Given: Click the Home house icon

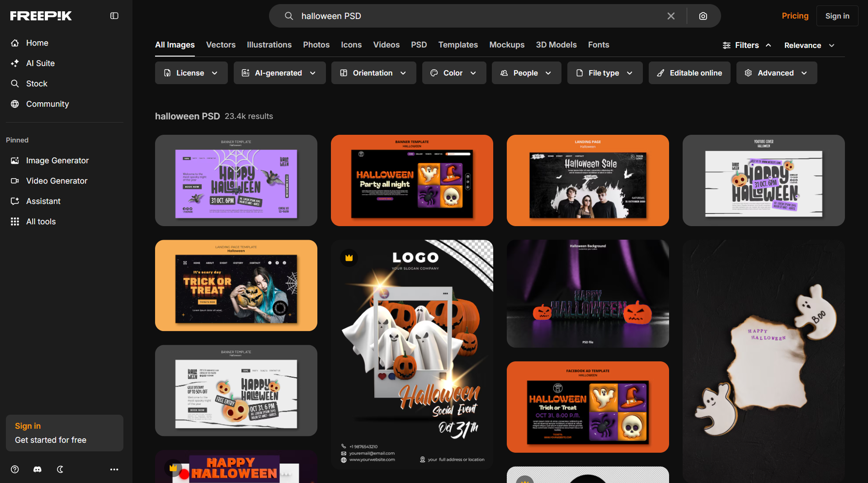Looking at the screenshot, I should click(15, 43).
